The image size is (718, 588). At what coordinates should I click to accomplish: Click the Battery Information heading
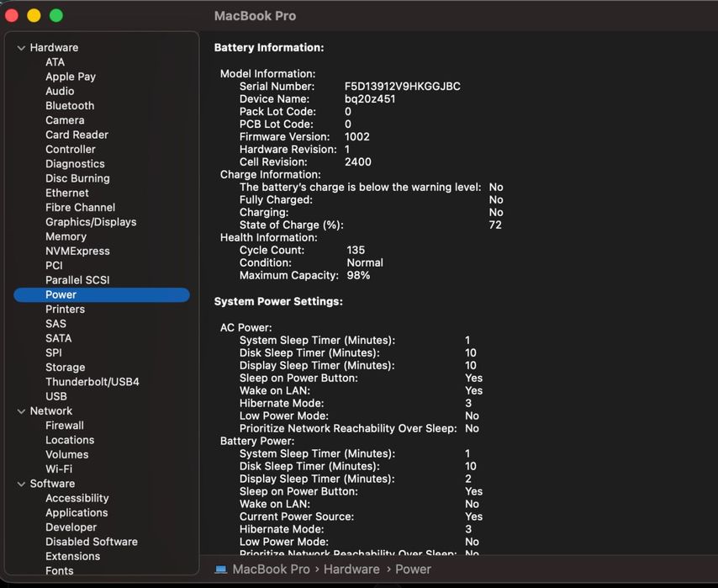(269, 48)
